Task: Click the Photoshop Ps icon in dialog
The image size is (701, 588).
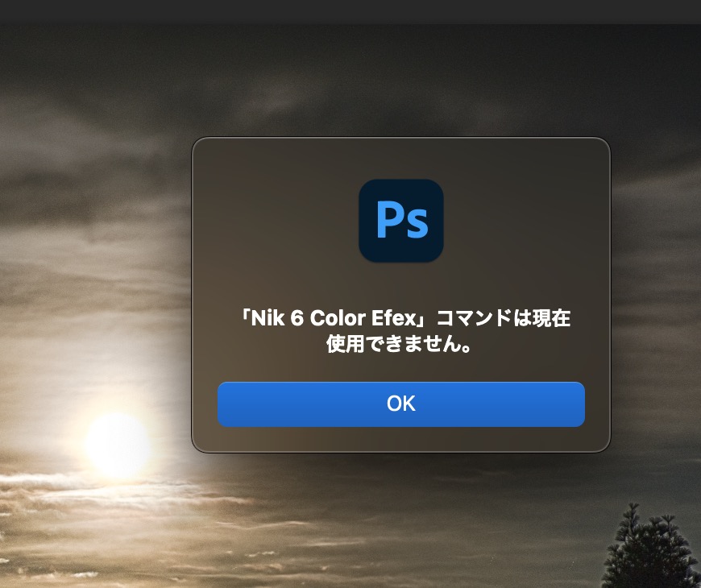Action: (x=401, y=221)
